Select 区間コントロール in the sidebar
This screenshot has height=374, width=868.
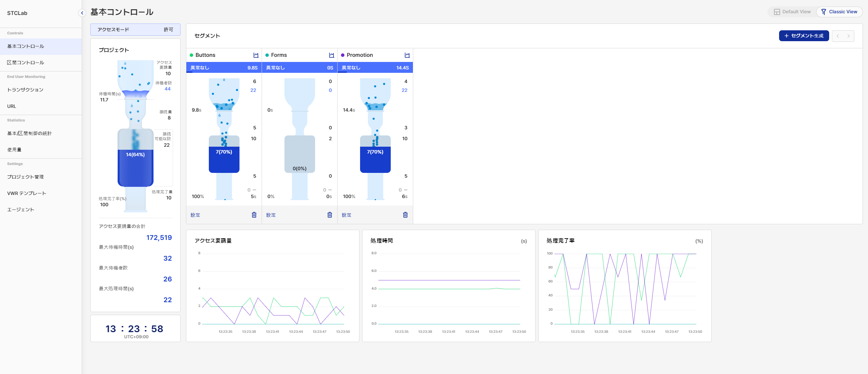click(x=41, y=63)
